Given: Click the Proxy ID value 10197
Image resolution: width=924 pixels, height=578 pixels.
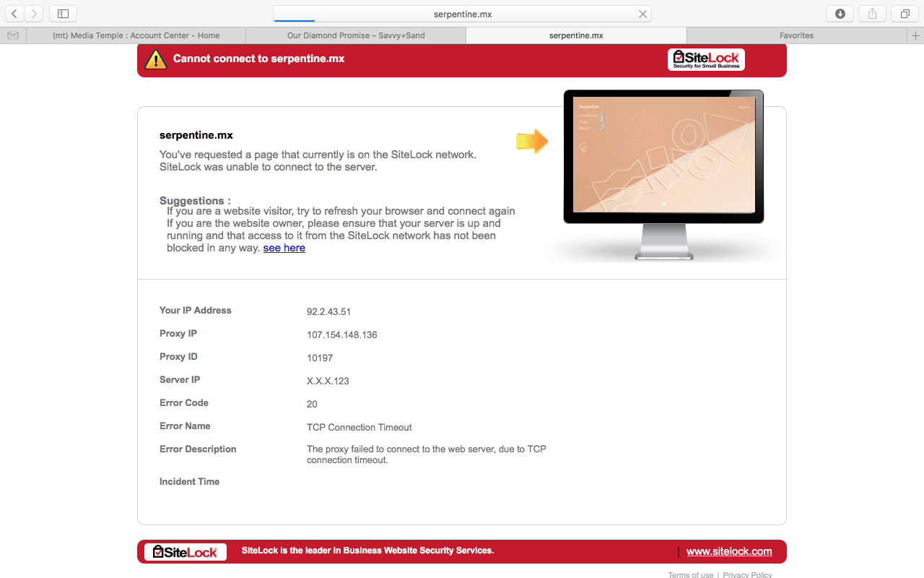Looking at the screenshot, I should click(x=320, y=358).
